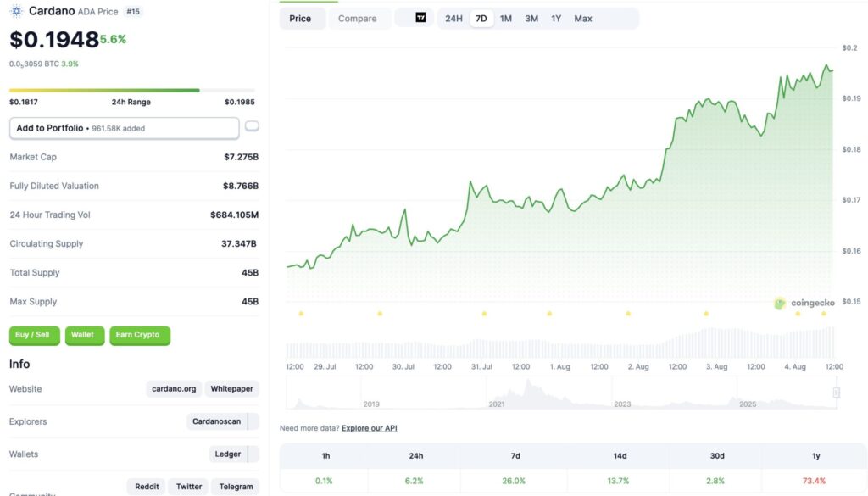Open the Reddit community link
The width and height of the screenshot is (868, 496).
click(x=147, y=487)
